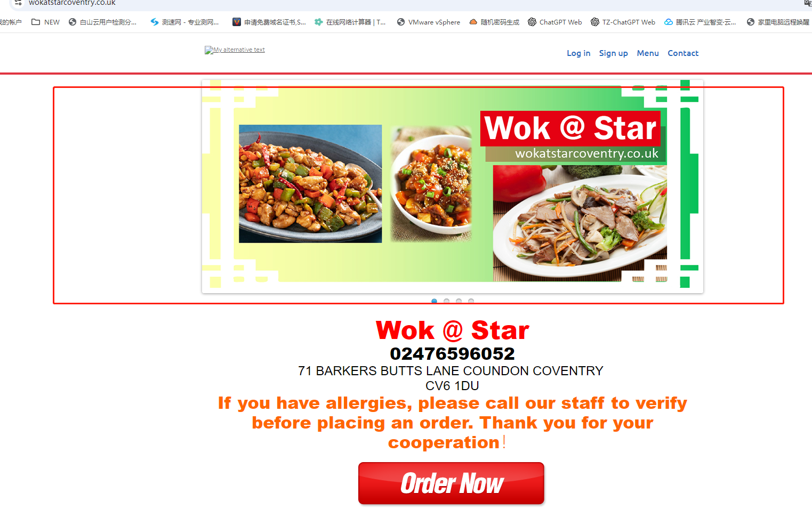
Task: Open the NEW bookmarks folder
Action: [45, 22]
